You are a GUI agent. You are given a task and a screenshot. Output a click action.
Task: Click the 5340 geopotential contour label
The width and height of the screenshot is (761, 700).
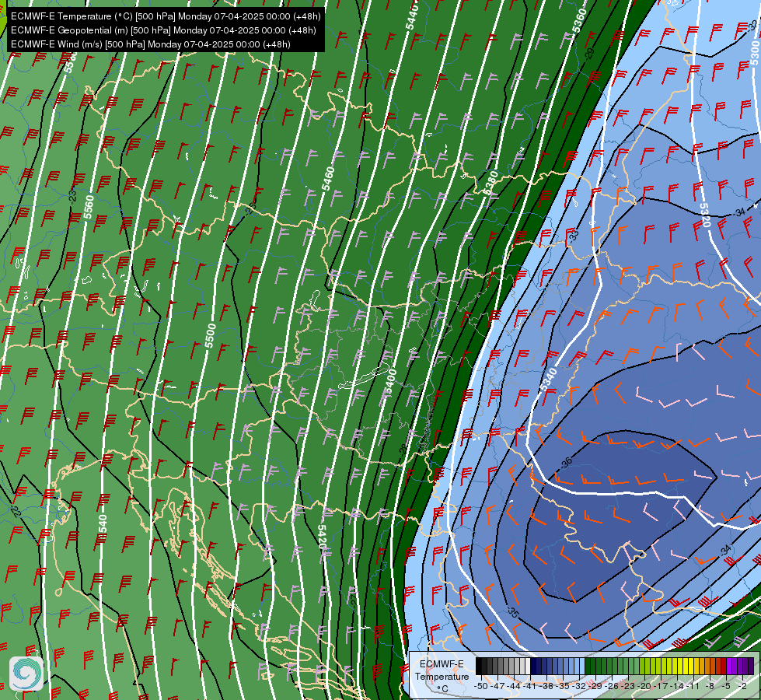point(549,380)
